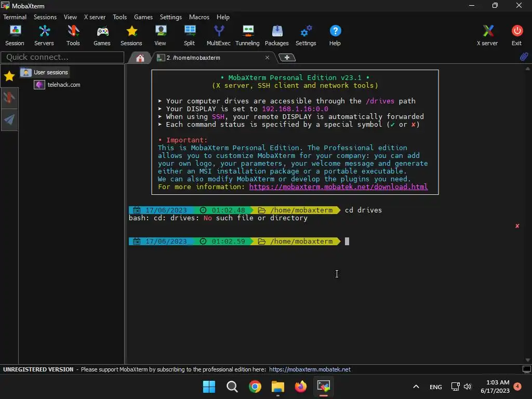
Task: Open the Settings gears toolbar icon
Action: (x=305, y=36)
